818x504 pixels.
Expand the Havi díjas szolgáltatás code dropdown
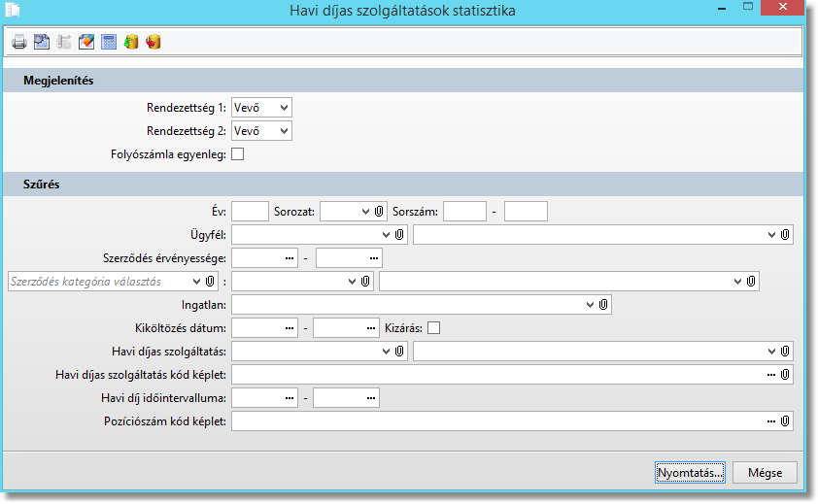386,352
